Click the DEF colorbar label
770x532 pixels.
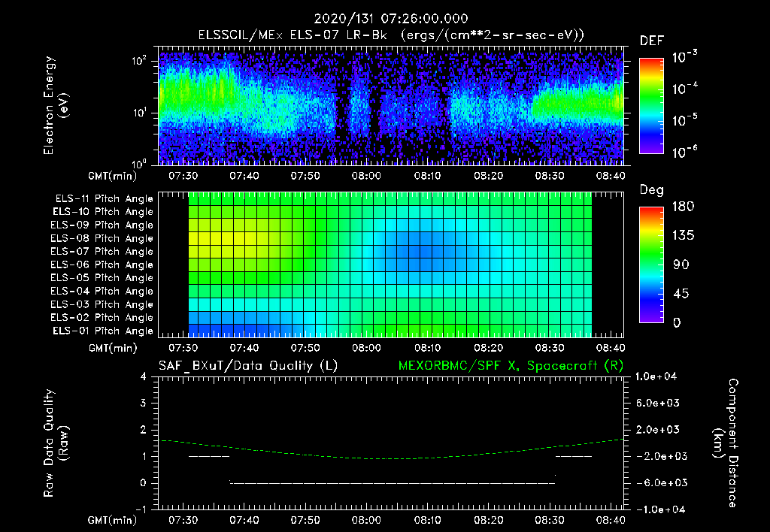click(652, 41)
